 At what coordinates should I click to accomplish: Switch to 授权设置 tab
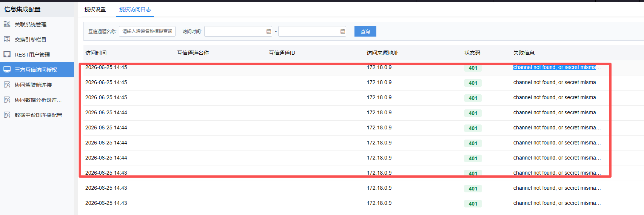pyautogui.click(x=95, y=9)
